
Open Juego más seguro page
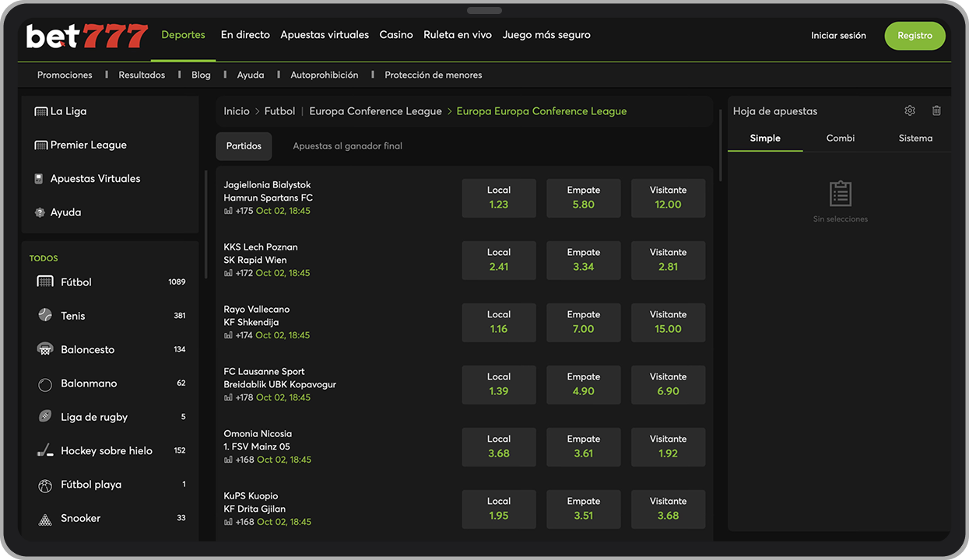(546, 35)
